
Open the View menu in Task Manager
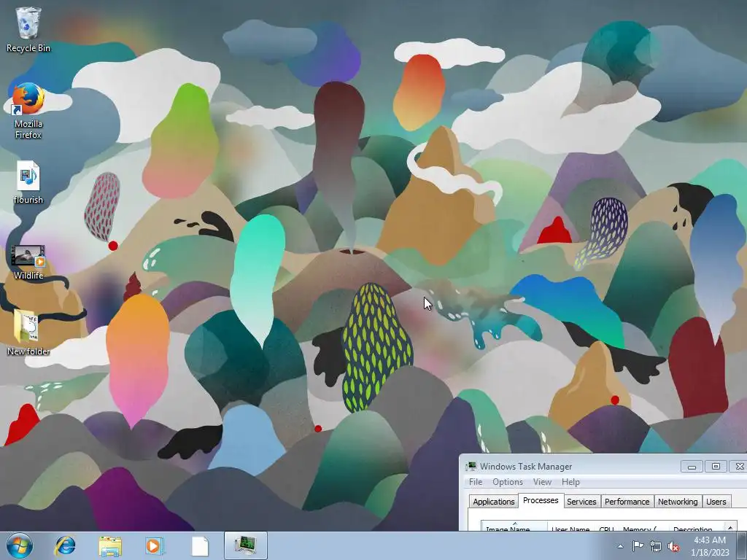tap(542, 482)
